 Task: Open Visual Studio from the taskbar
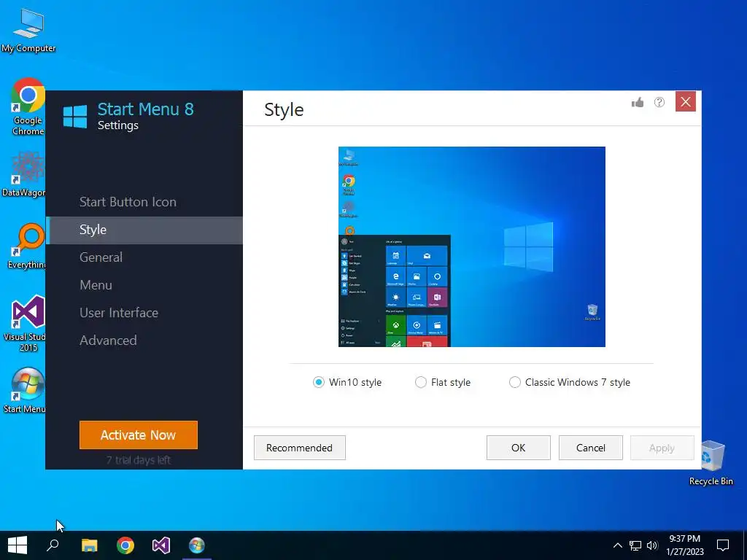pos(161,545)
